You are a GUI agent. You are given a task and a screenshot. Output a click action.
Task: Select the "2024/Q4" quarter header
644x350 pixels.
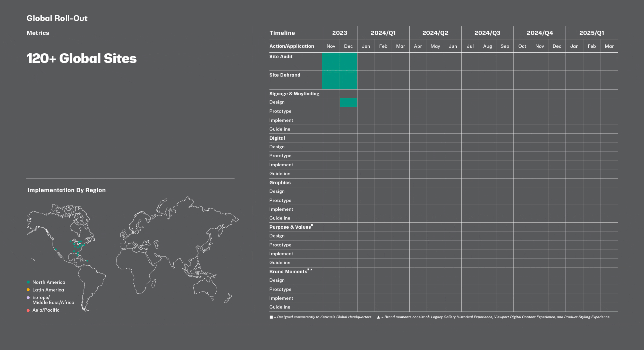540,33
